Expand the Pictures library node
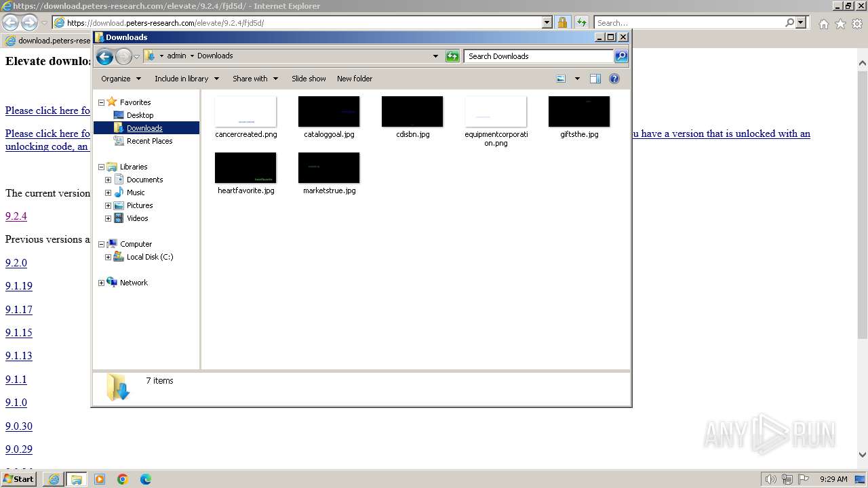The image size is (868, 488). point(108,205)
